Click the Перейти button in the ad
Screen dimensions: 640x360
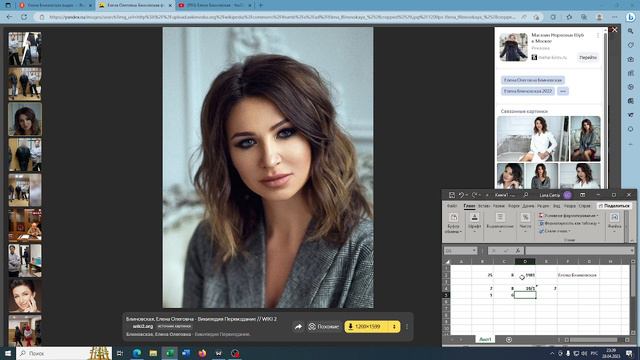(588, 58)
